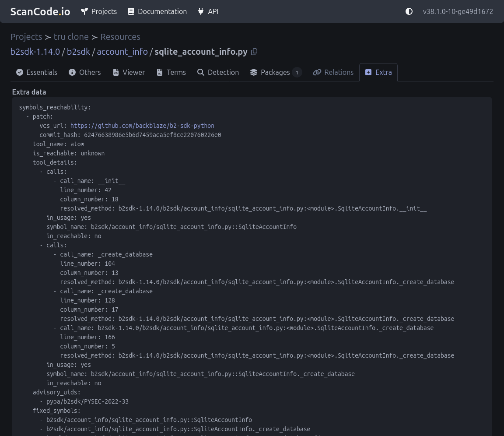
Task: Click 'call_name: __init__' entry
Action: pos(93,181)
